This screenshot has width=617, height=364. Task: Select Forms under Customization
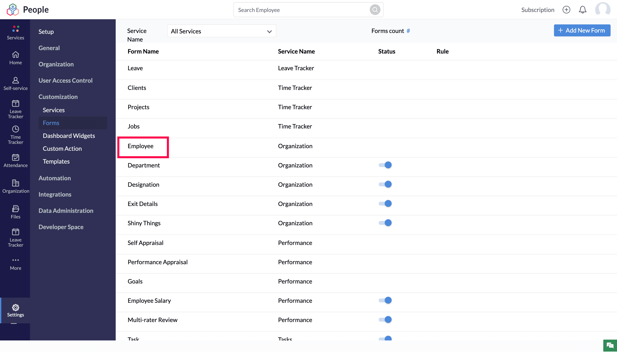(x=73, y=123)
